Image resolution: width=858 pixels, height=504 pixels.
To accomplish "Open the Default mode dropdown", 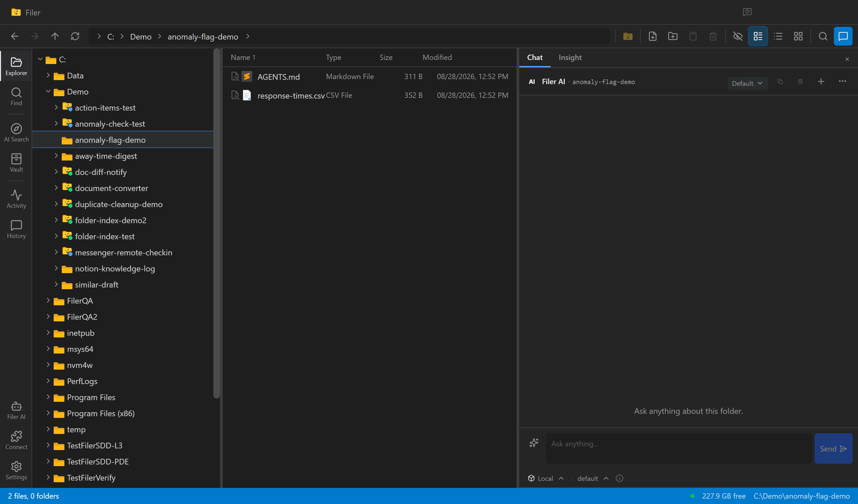I will (748, 83).
